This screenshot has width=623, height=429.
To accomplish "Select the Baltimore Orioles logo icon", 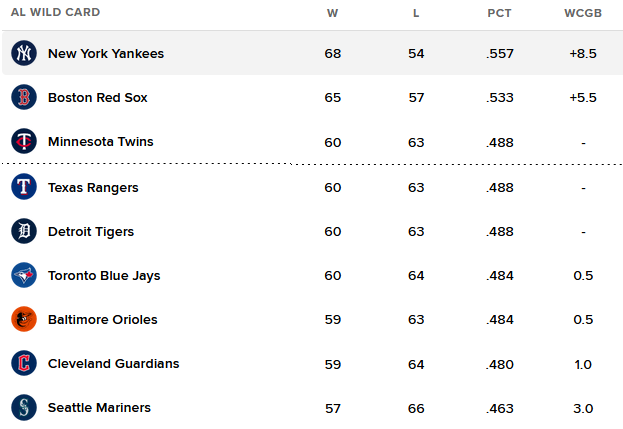I will click(24, 319).
